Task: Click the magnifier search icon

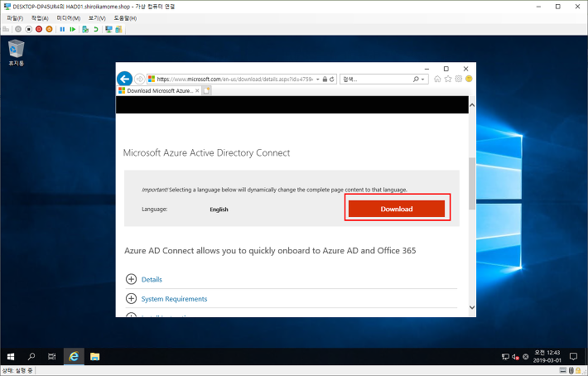Action: [416, 80]
